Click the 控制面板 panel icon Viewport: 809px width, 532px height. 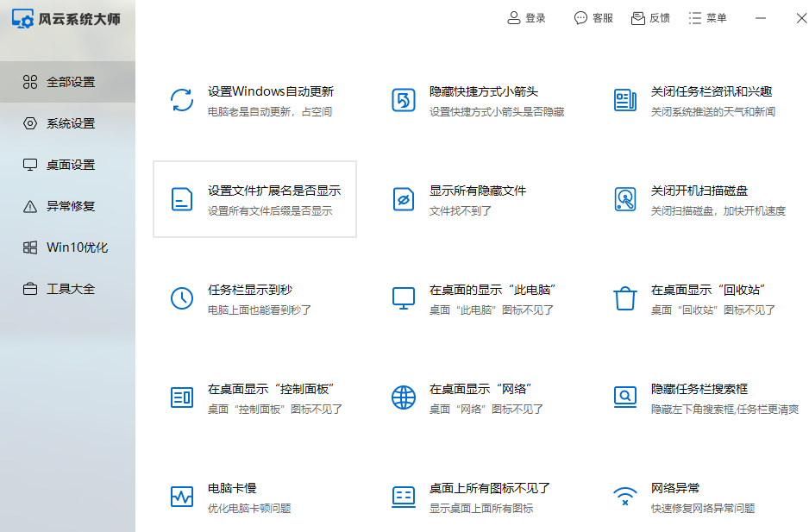point(182,397)
